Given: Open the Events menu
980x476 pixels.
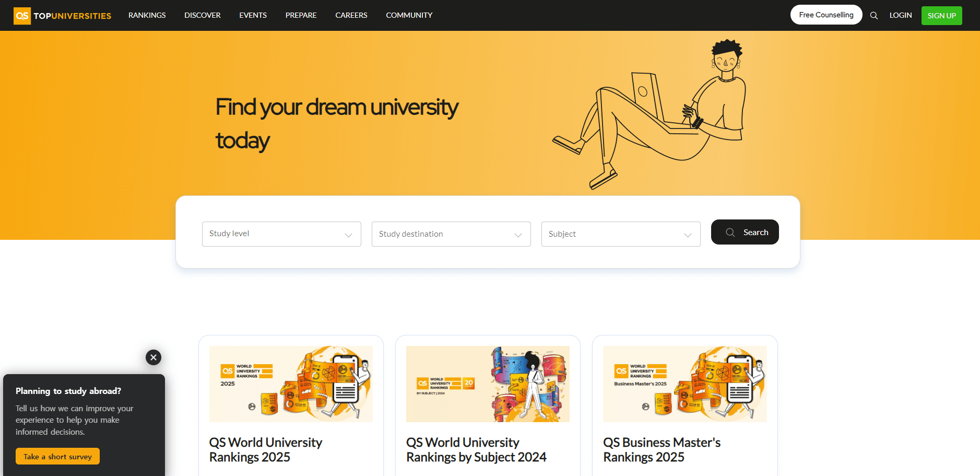Looking at the screenshot, I should point(253,15).
